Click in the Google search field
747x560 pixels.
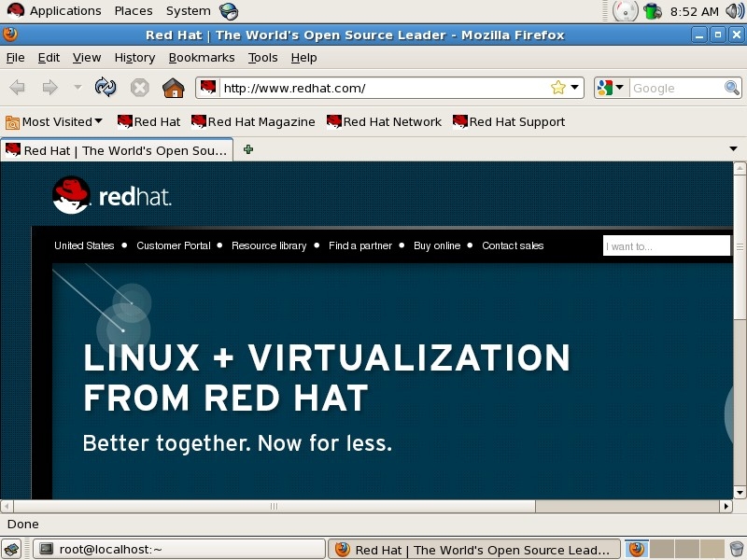tap(676, 88)
